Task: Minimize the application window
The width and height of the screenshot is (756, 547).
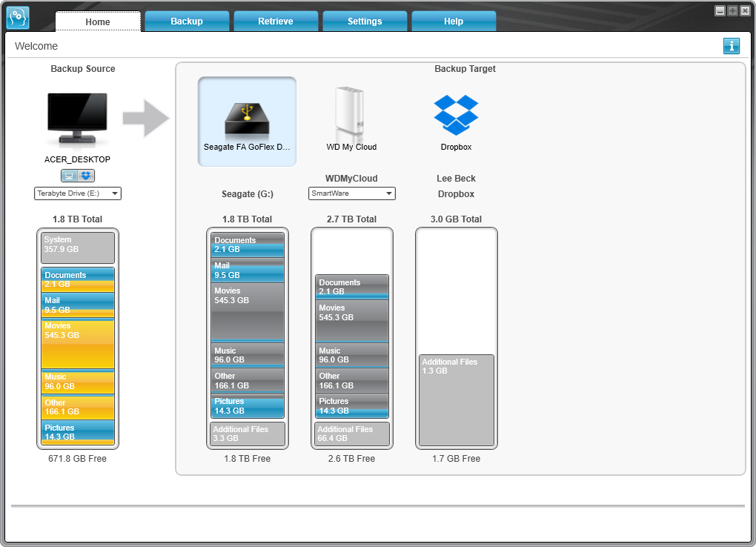Action: [x=720, y=10]
